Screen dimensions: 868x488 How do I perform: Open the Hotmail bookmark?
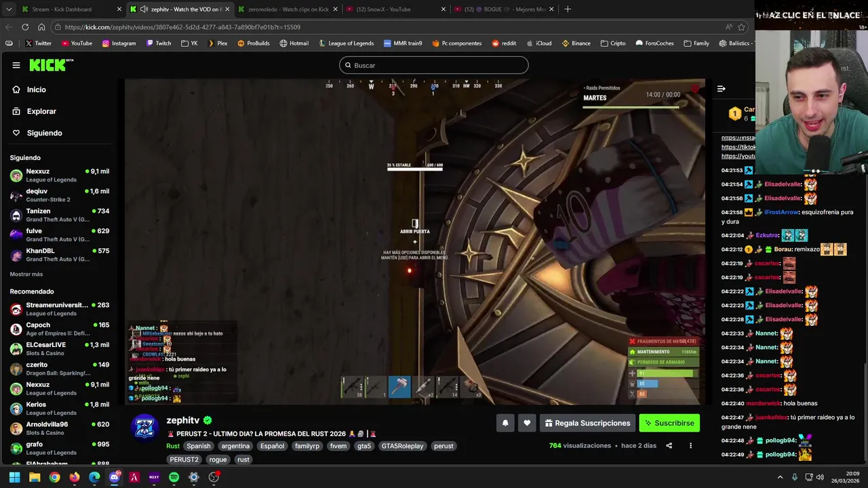294,43
